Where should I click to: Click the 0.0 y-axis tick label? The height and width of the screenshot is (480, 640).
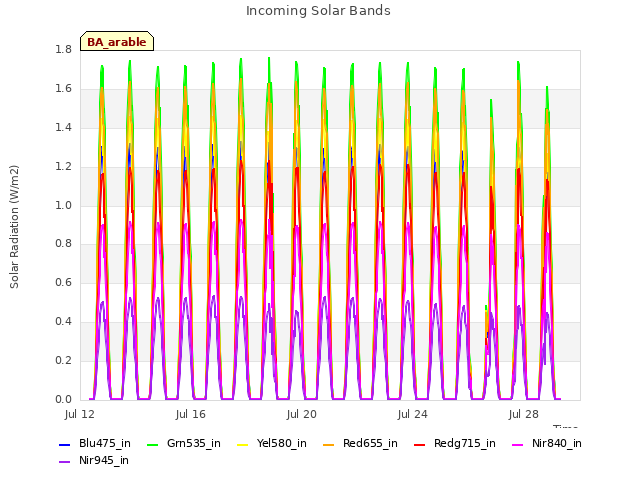click(63, 399)
